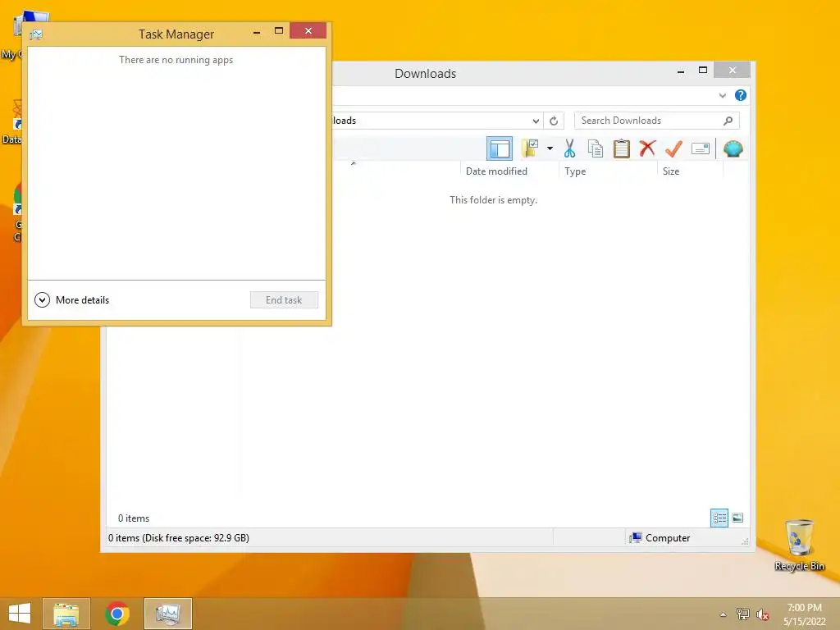Click the envelope icon in toolbar
The height and width of the screenshot is (630, 840).
click(x=701, y=148)
